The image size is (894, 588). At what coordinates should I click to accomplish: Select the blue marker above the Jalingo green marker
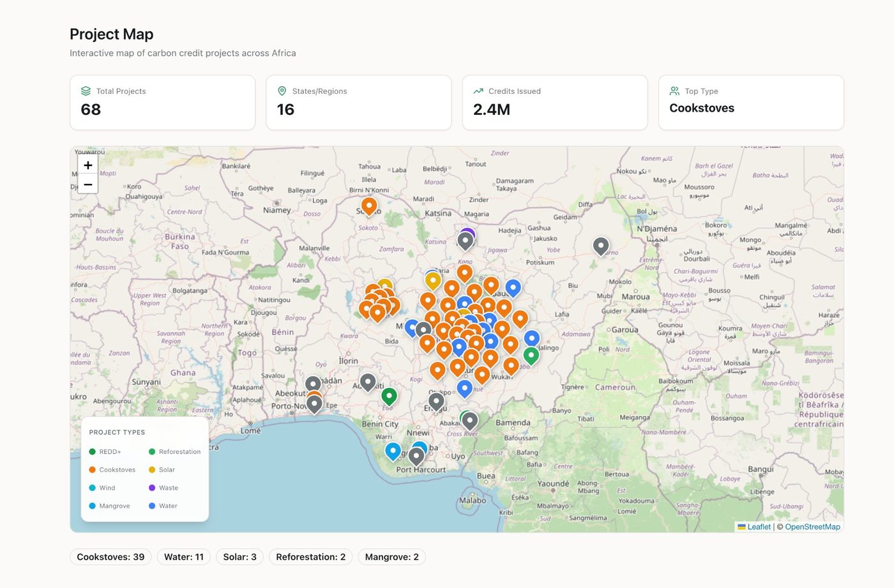tap(532, 338)
